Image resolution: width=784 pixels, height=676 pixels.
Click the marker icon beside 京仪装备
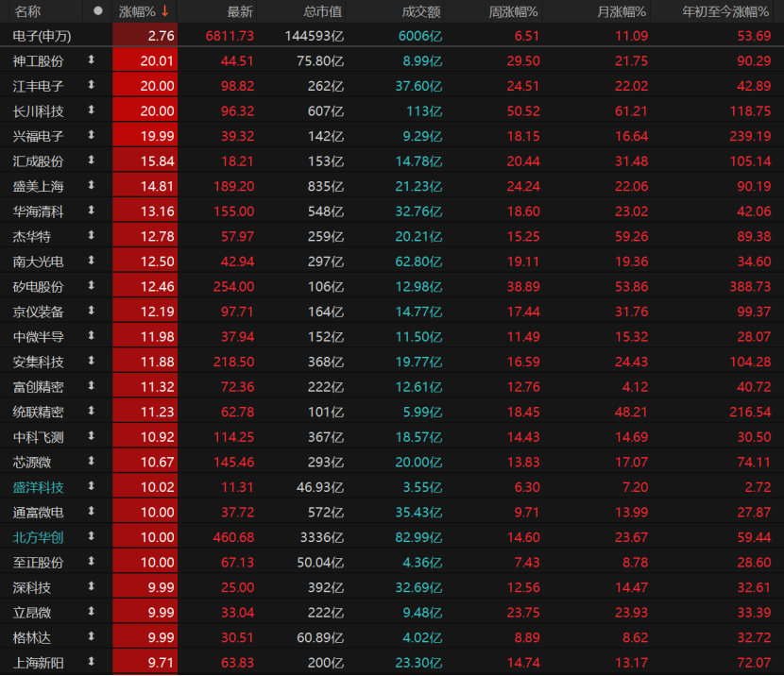91,311
